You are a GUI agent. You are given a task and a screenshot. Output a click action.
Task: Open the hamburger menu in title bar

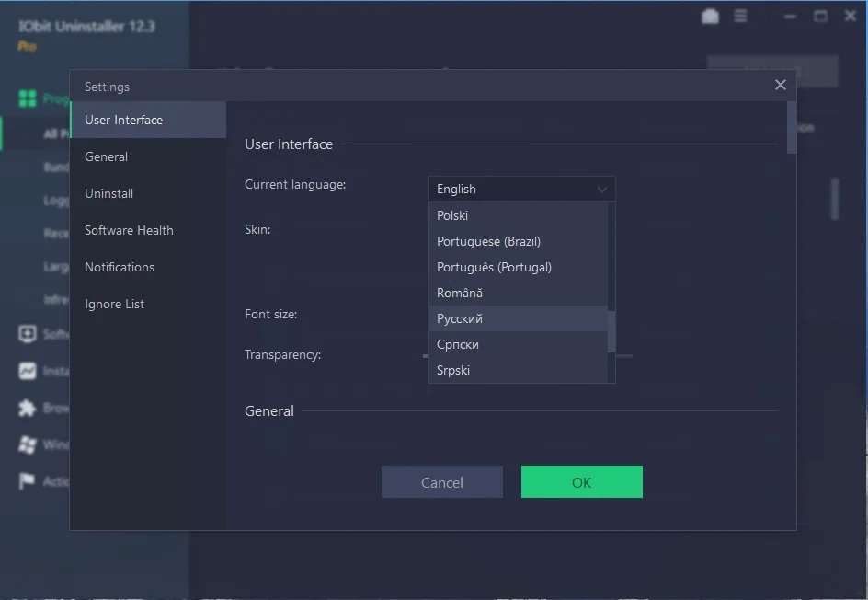click(x=740, y=16)
